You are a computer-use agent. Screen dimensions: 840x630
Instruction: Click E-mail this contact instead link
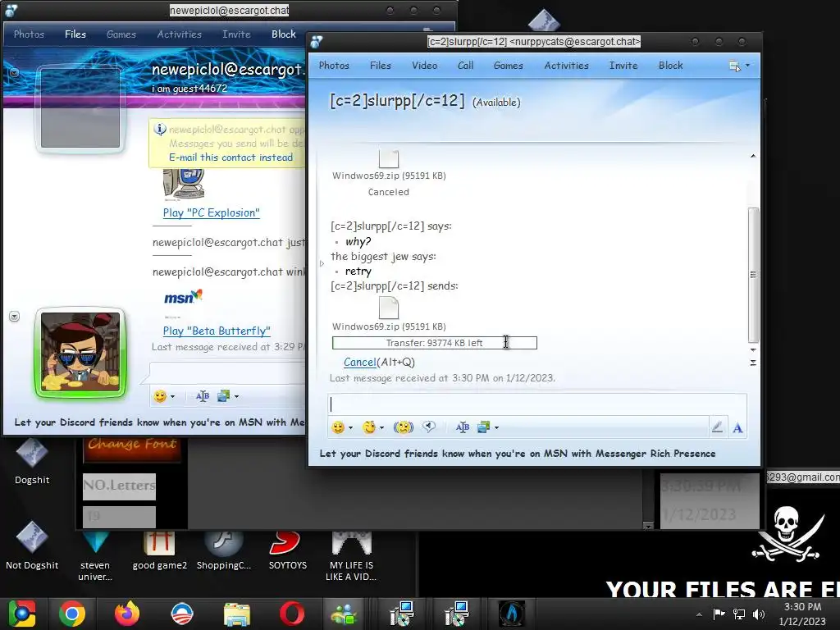pyautogui.click(x=231, y=157)
